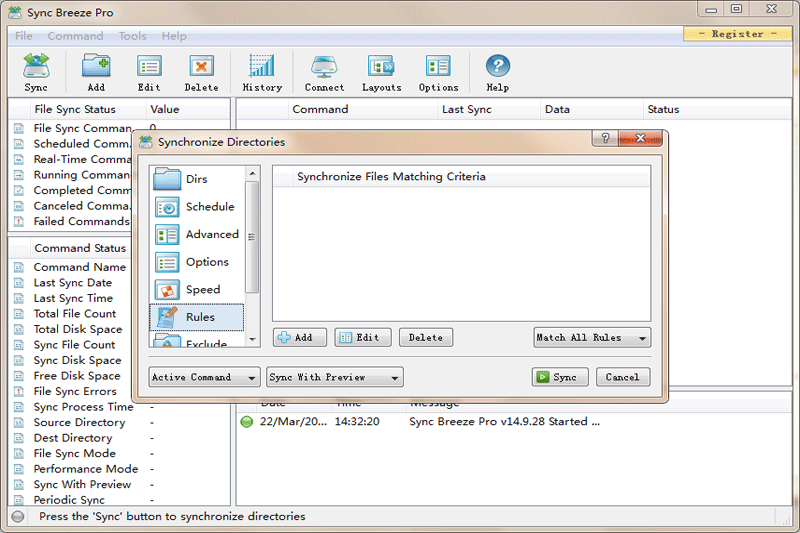The width and height of the screenshot is (800, 533).
Task: Click the green icon of started log entry
Action: pyautogui.click(x=246, y=421)
